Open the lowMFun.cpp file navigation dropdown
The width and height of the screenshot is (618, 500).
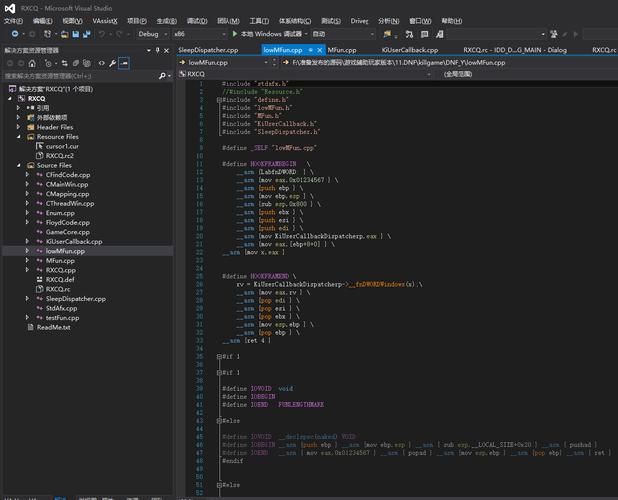(223, 63)
